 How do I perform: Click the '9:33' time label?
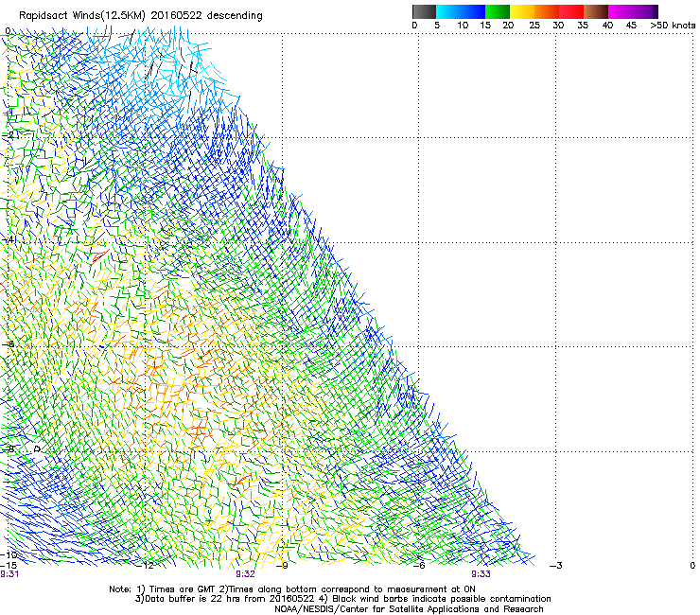coord(481,574)
